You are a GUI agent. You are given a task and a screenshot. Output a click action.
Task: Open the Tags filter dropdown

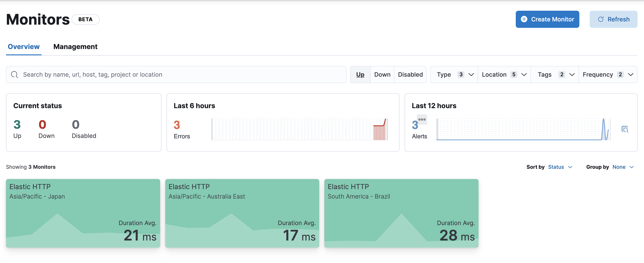pyautogui.click(x=555, y=74)
